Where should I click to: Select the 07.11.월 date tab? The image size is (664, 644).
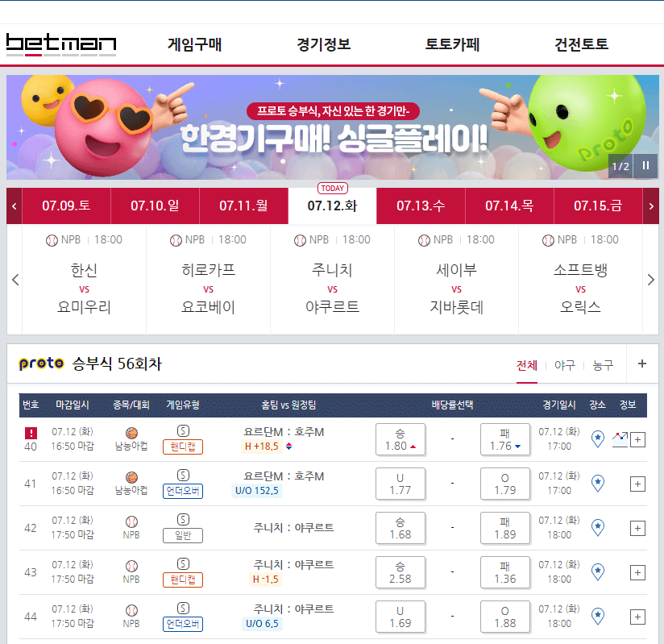coord(243,206)
